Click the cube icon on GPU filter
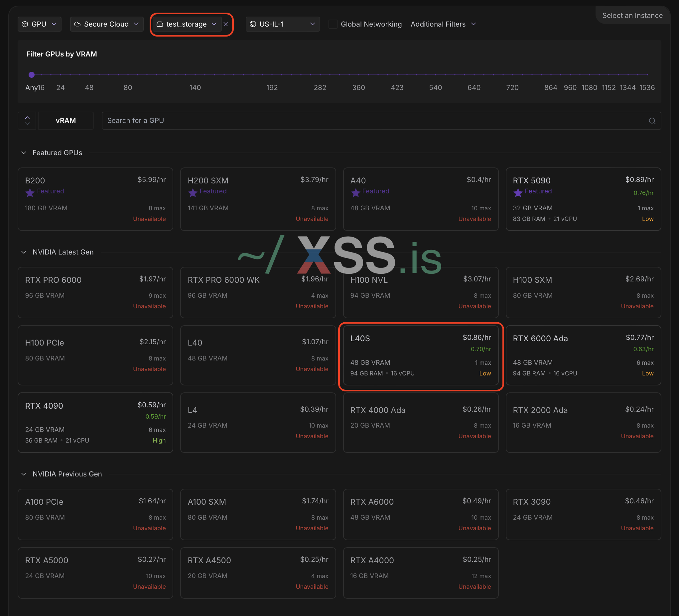 [25, 24]
